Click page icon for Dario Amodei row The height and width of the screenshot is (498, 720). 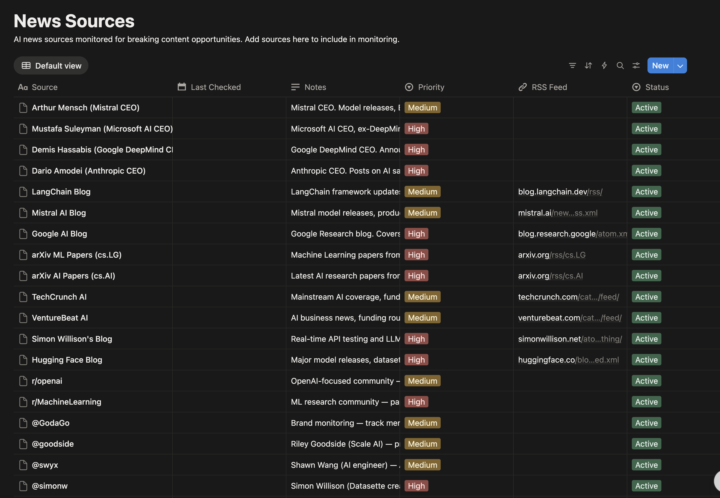coord(23,171)
